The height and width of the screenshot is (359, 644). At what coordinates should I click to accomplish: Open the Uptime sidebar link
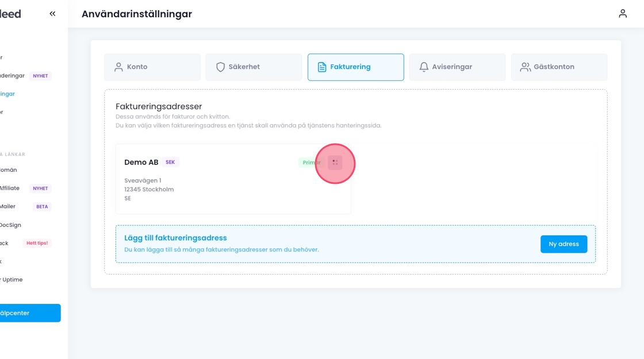[11, 280]
